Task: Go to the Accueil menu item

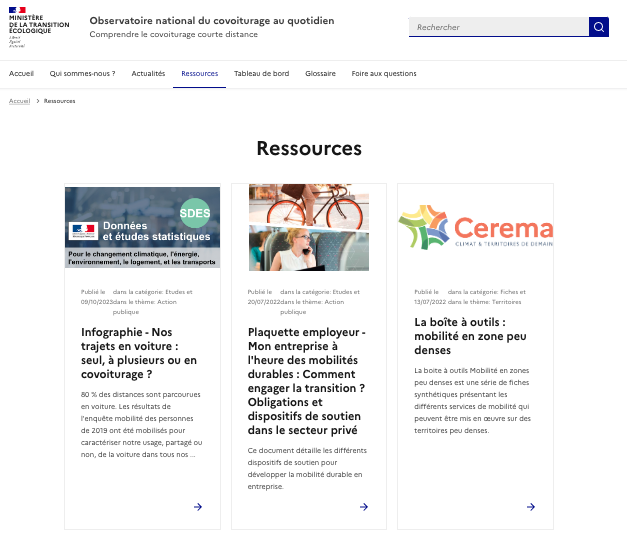Action: 21,73
